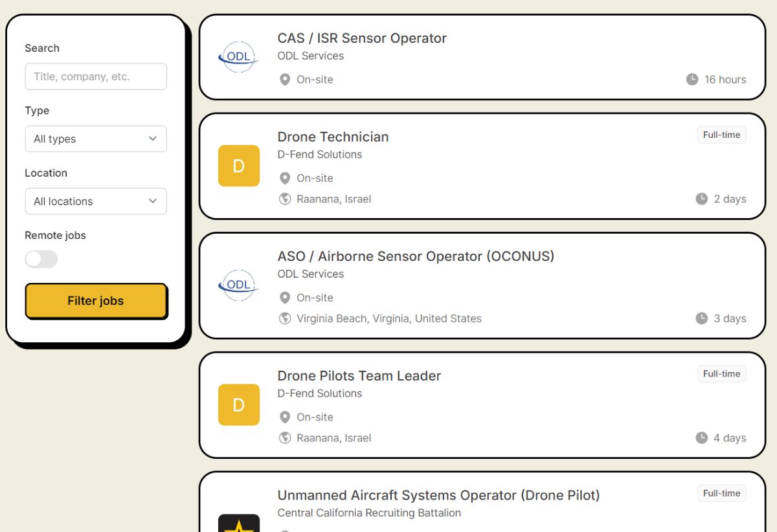Click the Filter jobs button
Screen dimensions: 777x532
coord(96,300)
